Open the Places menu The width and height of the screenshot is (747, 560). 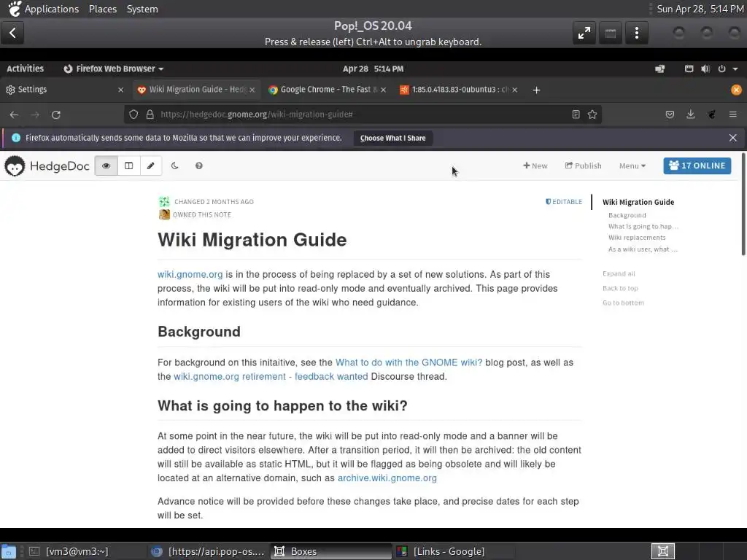click(x=102, y=9)
